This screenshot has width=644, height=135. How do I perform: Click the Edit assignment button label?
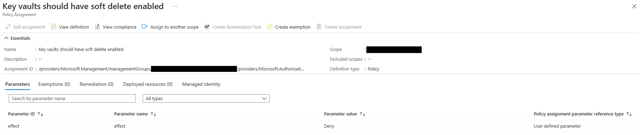click(29, 27)
